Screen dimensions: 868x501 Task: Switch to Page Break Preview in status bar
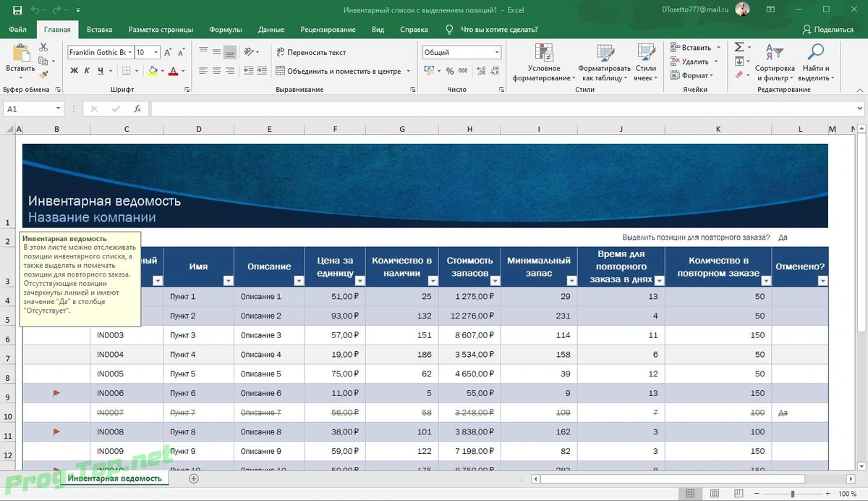[x=740, y=494]
